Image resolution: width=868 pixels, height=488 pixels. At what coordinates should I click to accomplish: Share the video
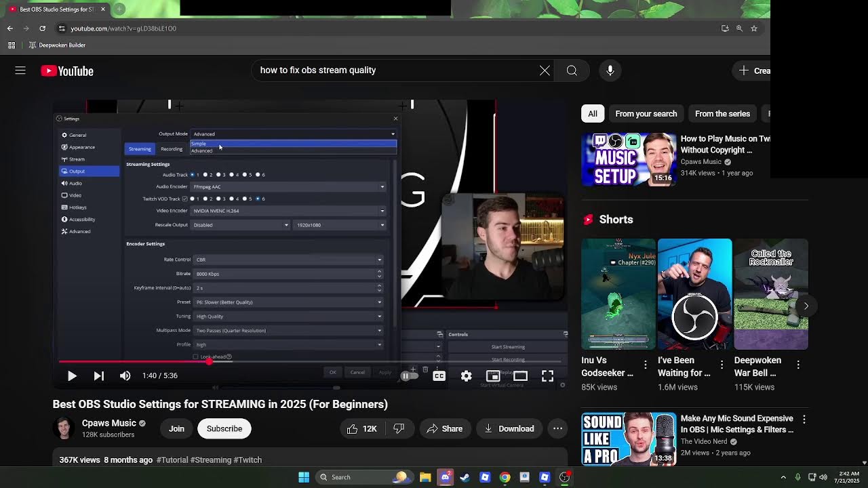click(445, 428)
